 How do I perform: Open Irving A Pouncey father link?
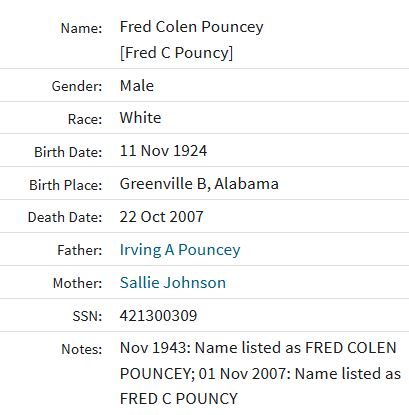(180, 250)
